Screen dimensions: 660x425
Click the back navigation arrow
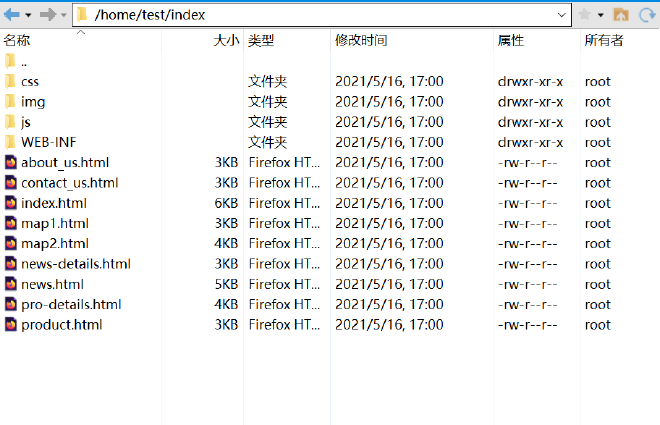click(12, 15)
